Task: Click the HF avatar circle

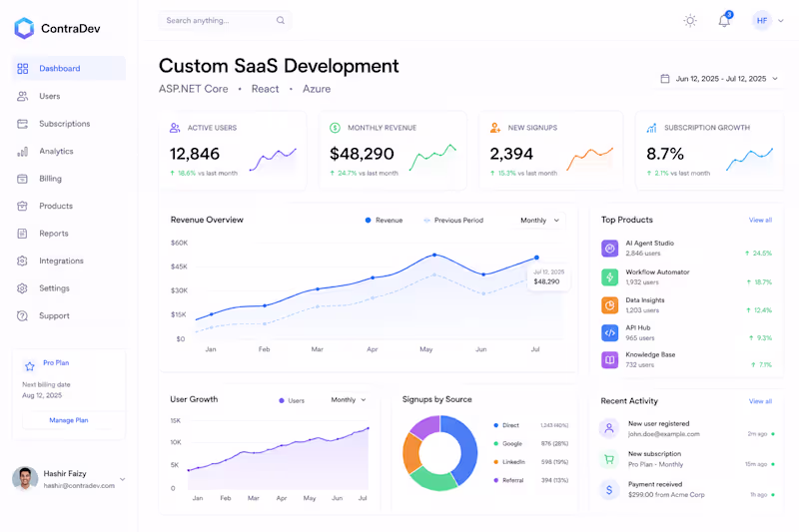Action: click(762, 21)
